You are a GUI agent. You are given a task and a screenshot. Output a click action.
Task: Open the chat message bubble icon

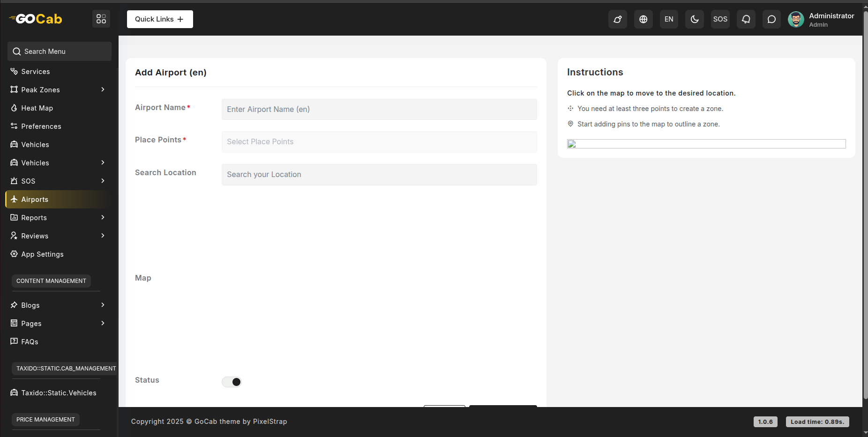click(771, 19)
